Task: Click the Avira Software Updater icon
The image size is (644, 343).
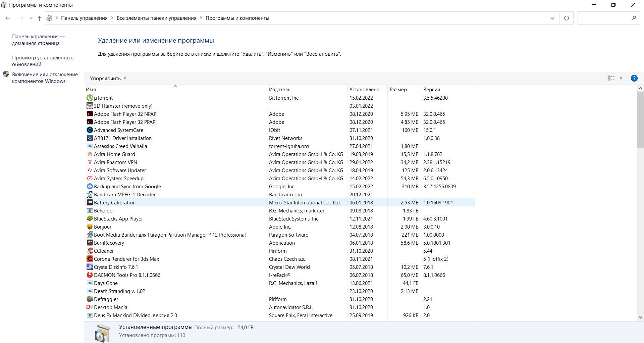Action: (90, 170)
